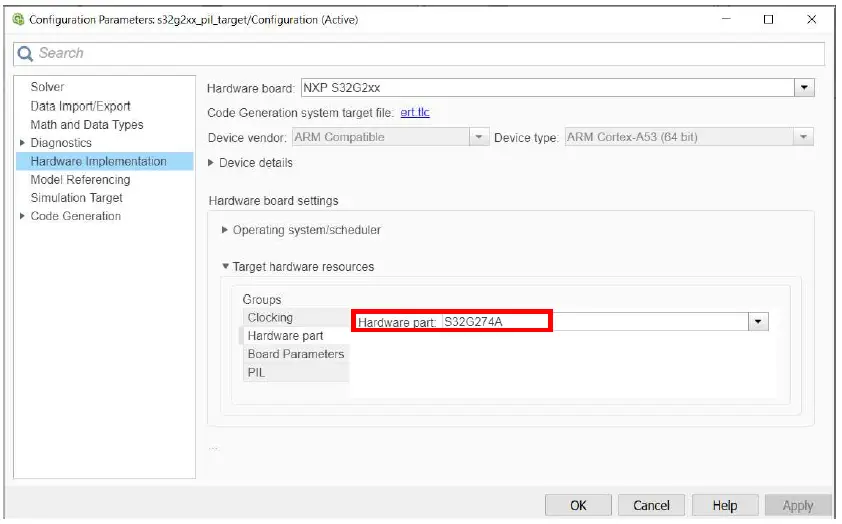Select Solver in the category tree
This screenshot has height=524, width=842.
coord(47,87)
